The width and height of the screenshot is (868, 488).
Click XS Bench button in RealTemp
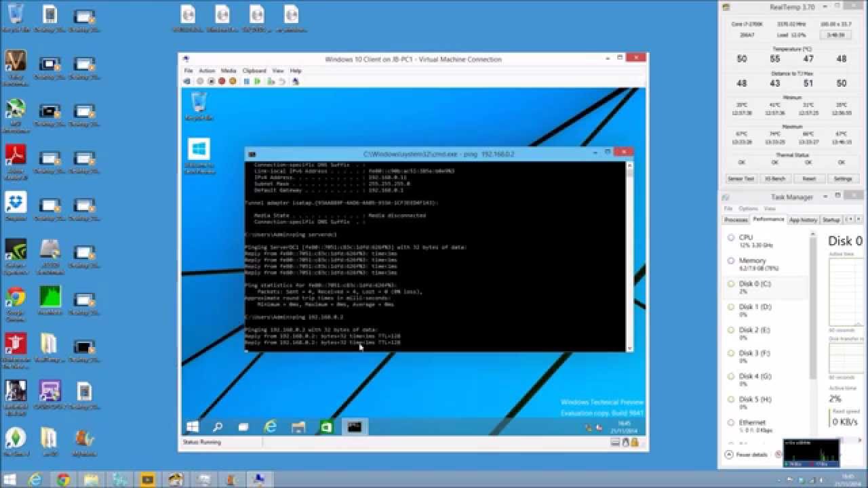(x=775, y=179)
